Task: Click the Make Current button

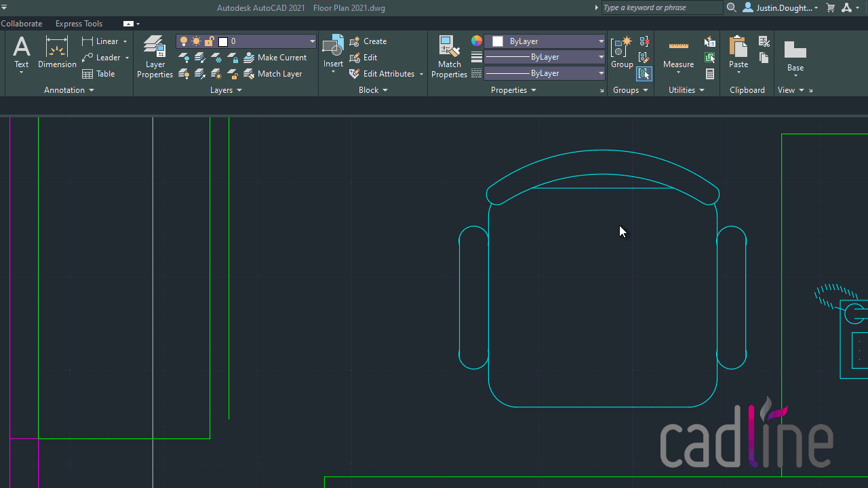Action: point(275,58)
